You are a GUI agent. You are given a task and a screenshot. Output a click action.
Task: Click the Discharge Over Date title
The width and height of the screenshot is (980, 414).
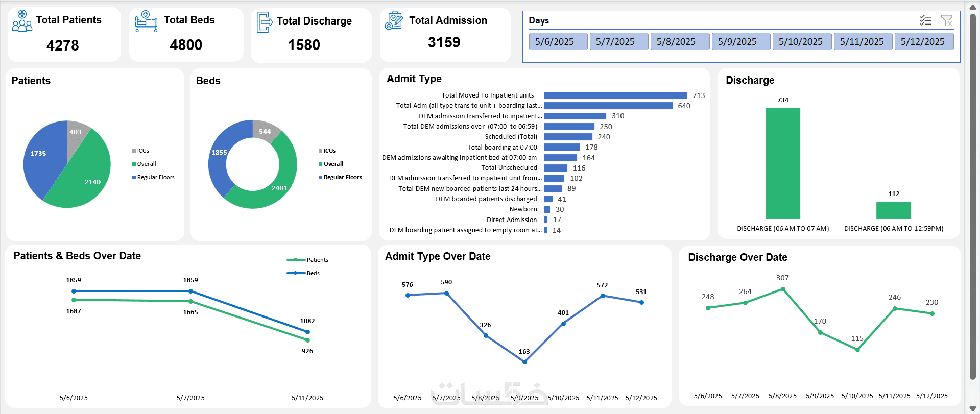[x=737, y=257]
